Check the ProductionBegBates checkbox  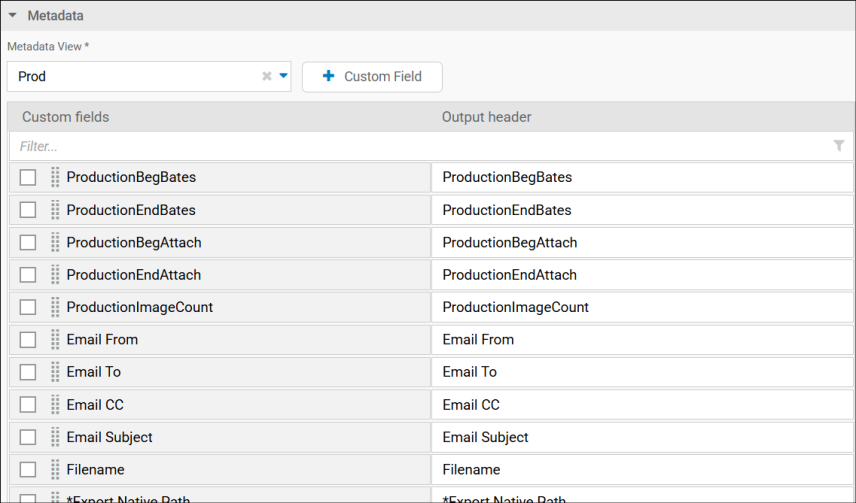click(x=28, y=177)
